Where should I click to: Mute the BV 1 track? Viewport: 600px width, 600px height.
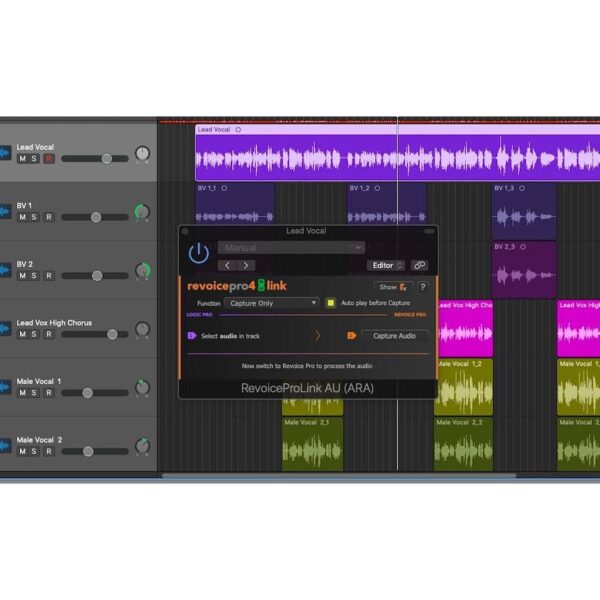click(x=23, y=217)
